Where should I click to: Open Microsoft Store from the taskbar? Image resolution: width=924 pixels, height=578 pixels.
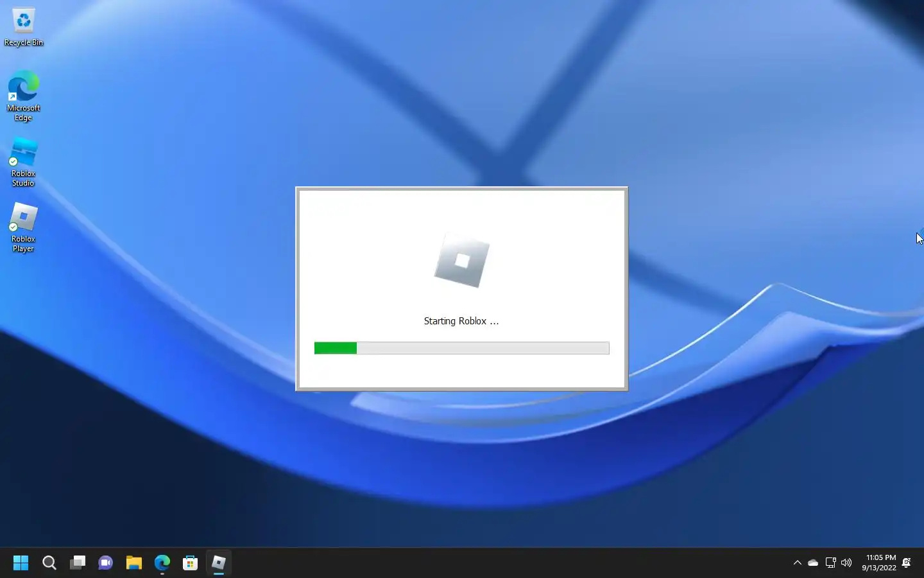191,563
